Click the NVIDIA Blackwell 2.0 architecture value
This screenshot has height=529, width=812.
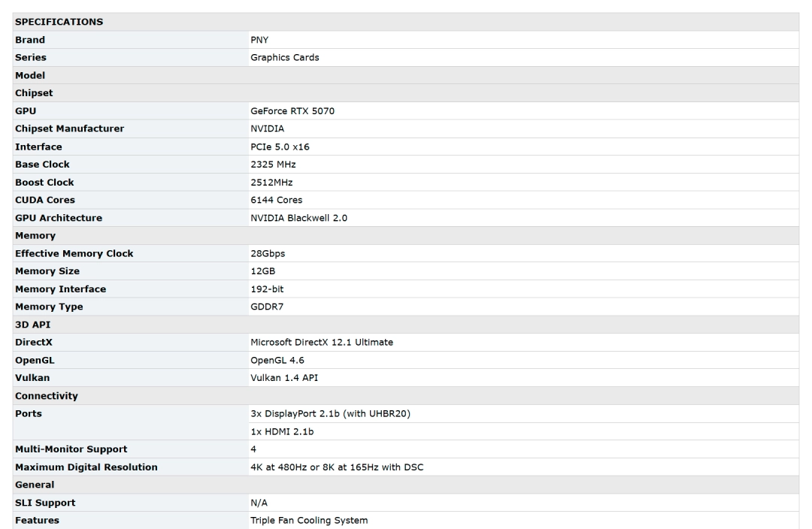(x=299, y=218)
